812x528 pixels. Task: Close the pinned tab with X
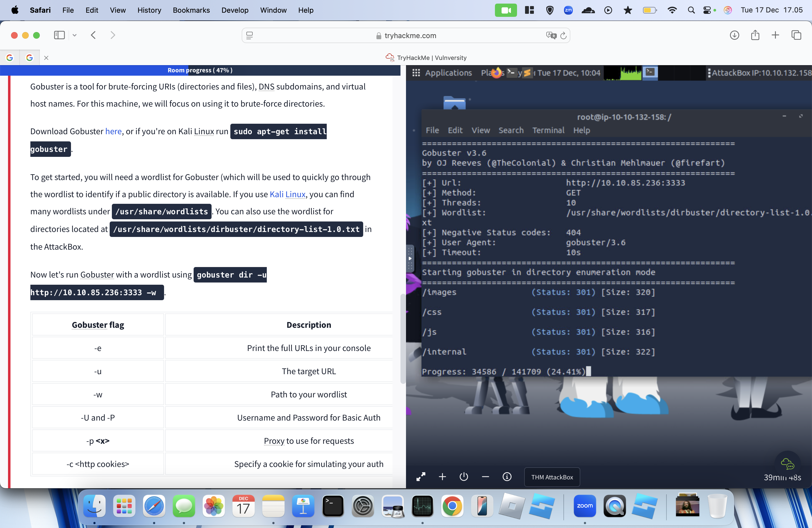click(x=46, y=58)
